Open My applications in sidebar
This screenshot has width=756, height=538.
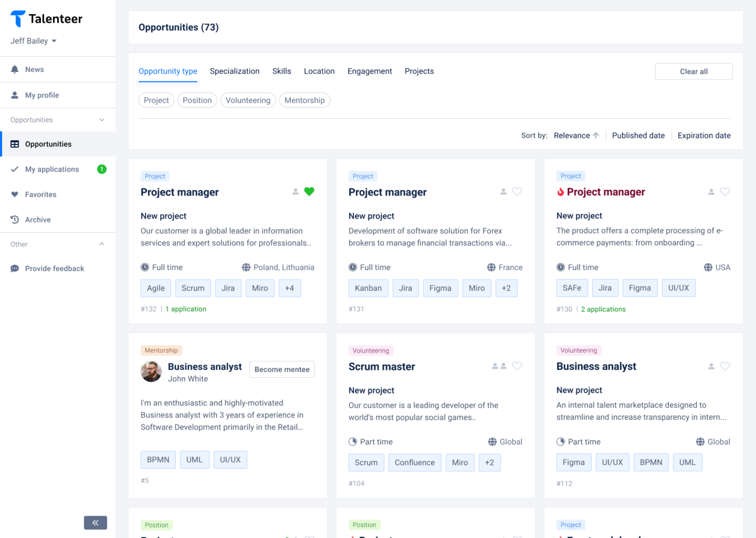tap(58, 169)
